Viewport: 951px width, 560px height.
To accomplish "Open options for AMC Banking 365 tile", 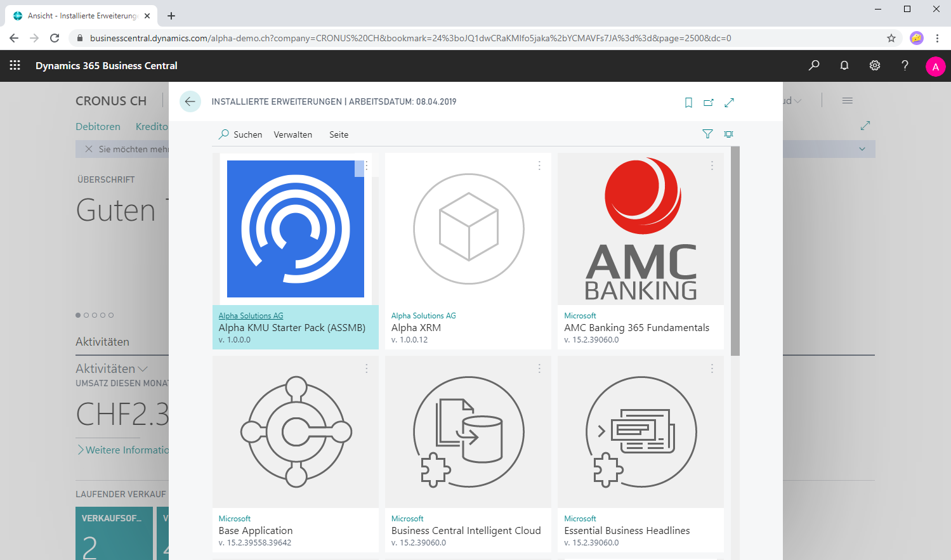I will coord(712,166).
